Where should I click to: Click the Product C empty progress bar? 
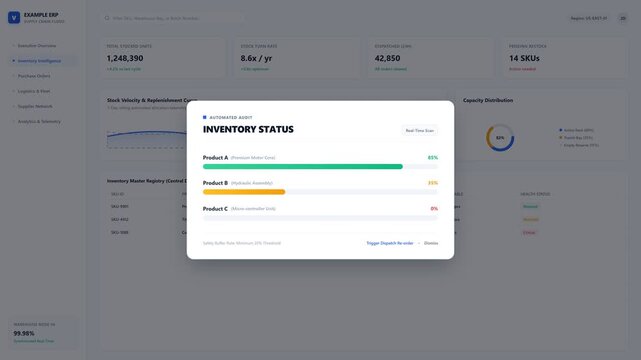pyautogui.click(x=320, y=218)
